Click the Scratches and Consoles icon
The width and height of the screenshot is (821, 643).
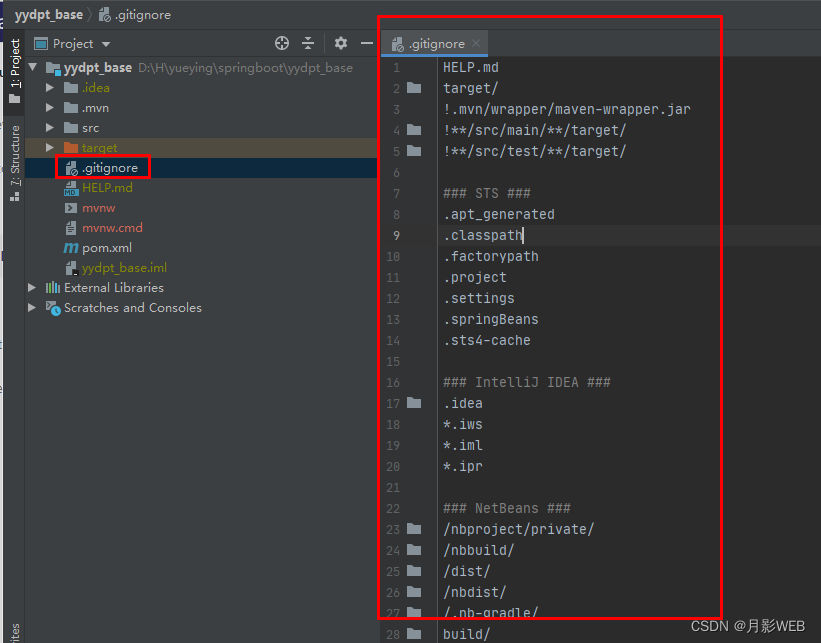coord(53,308)
